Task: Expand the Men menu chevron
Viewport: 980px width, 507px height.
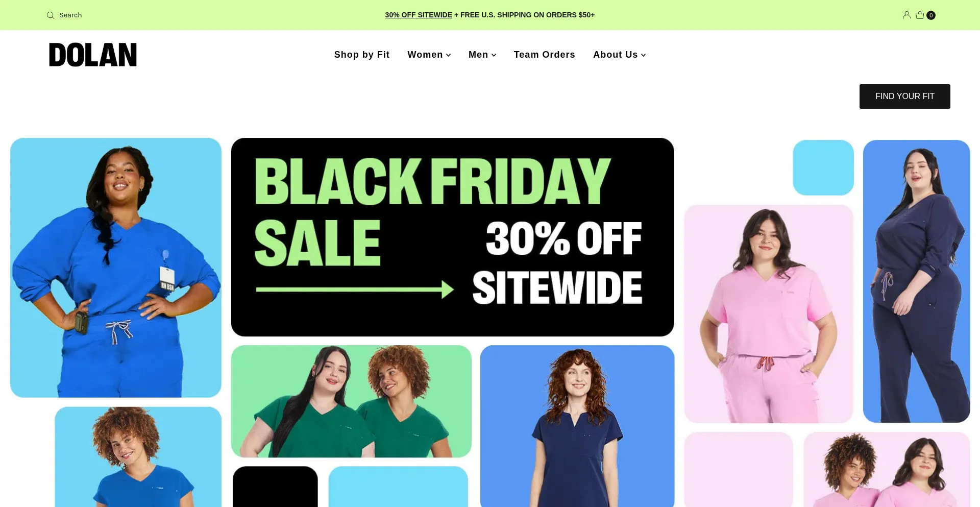Action: tap(494, 55)
